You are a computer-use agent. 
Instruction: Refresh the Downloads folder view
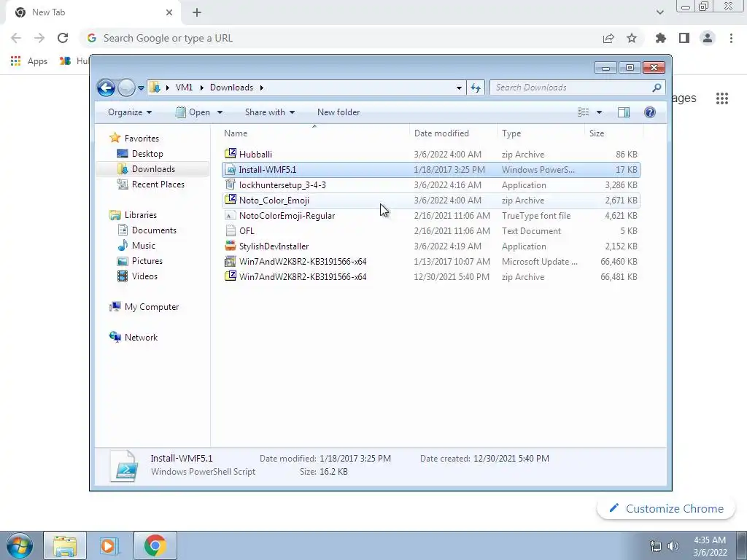[476, 87]
